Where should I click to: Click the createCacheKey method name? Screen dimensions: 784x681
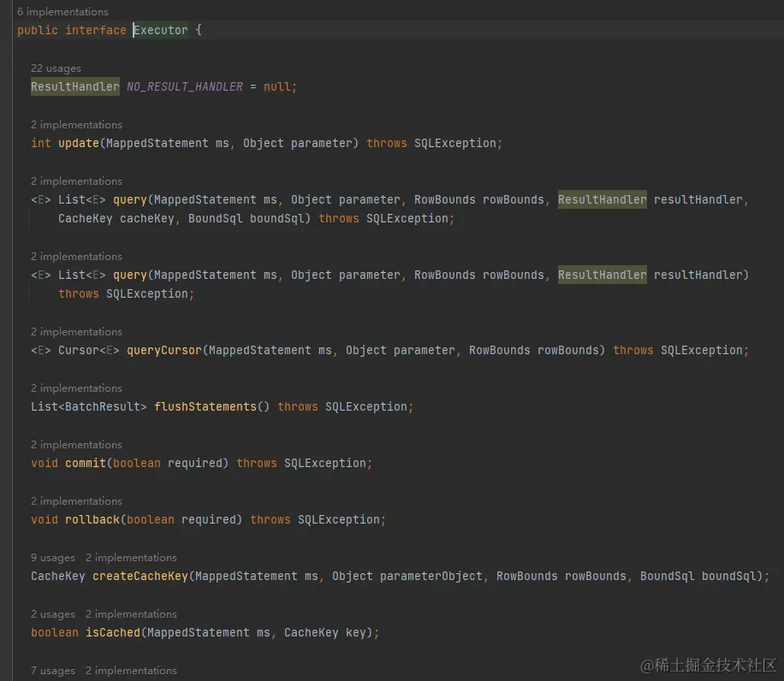click(140, 576)
